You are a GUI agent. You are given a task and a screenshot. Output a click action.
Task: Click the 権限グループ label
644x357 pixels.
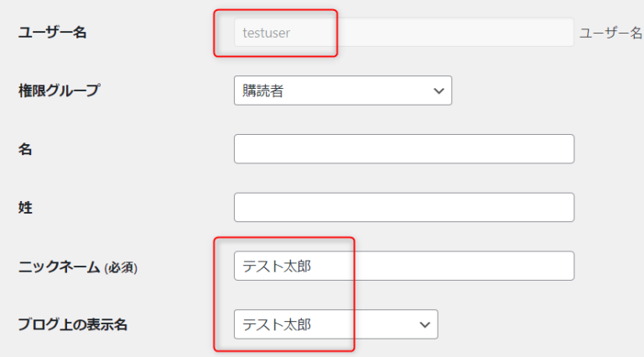pyautogui.click(x=59, y=91)
